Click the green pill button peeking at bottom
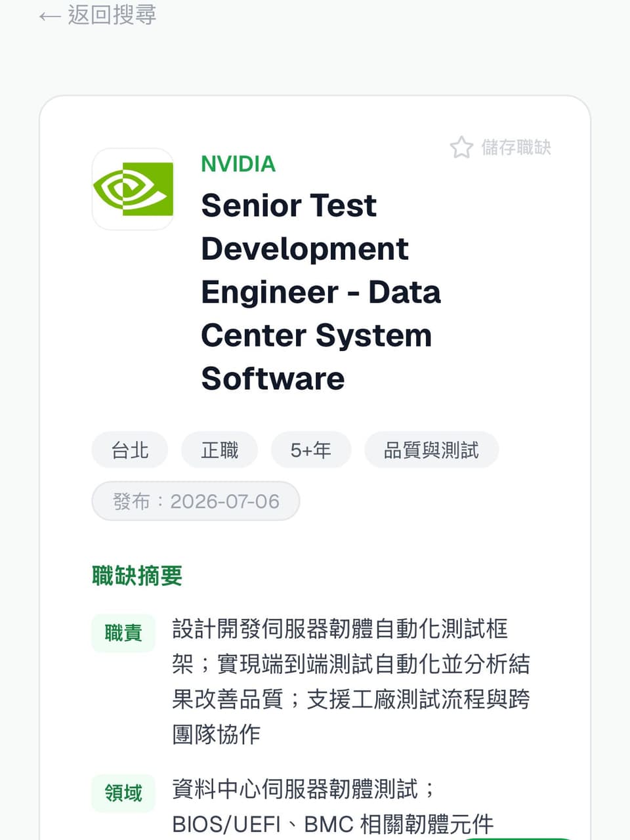This screenshot has width=630, height=840. click(x=518, y=838)
